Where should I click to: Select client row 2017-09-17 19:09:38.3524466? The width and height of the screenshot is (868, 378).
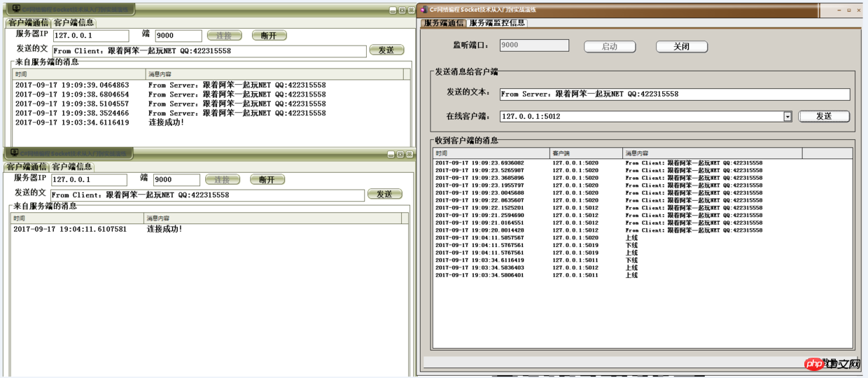tap(209, 113)
